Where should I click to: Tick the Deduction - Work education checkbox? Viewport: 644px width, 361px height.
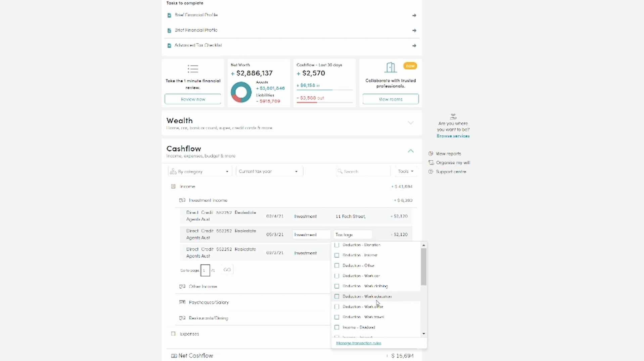click(337, 296)
